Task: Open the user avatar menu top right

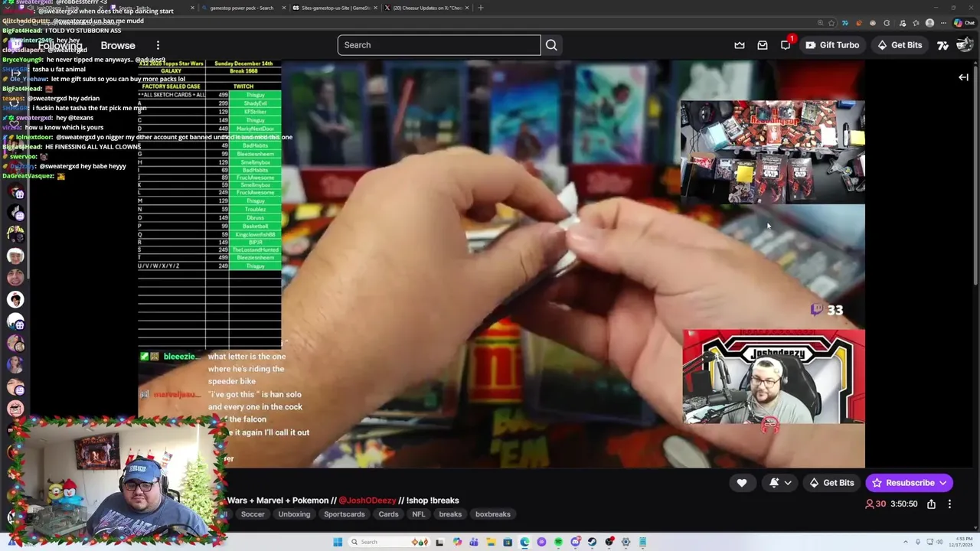Action: [965, 45]
